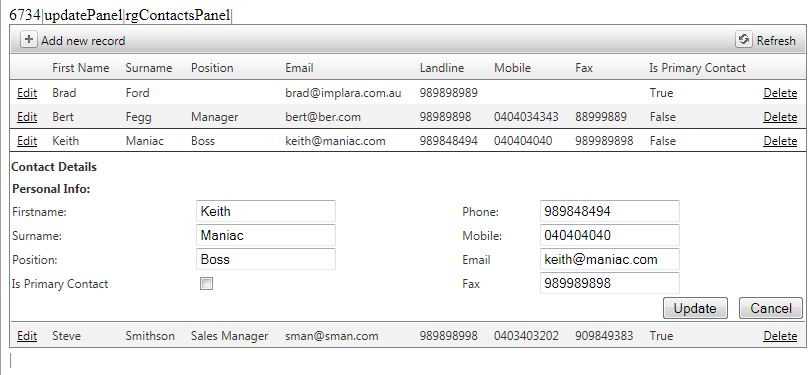Click the First Name column header
Viewport: 810px width, 375px height.
(81, 68)
